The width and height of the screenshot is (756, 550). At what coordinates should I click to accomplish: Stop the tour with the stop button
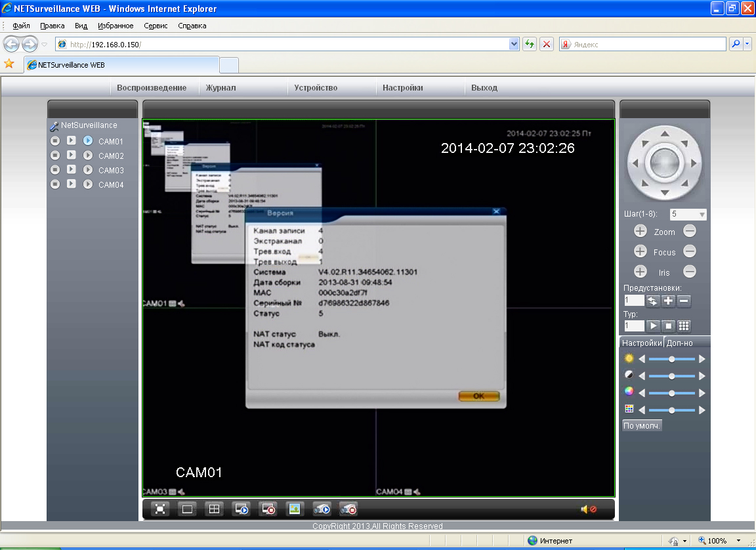[668, 326]
